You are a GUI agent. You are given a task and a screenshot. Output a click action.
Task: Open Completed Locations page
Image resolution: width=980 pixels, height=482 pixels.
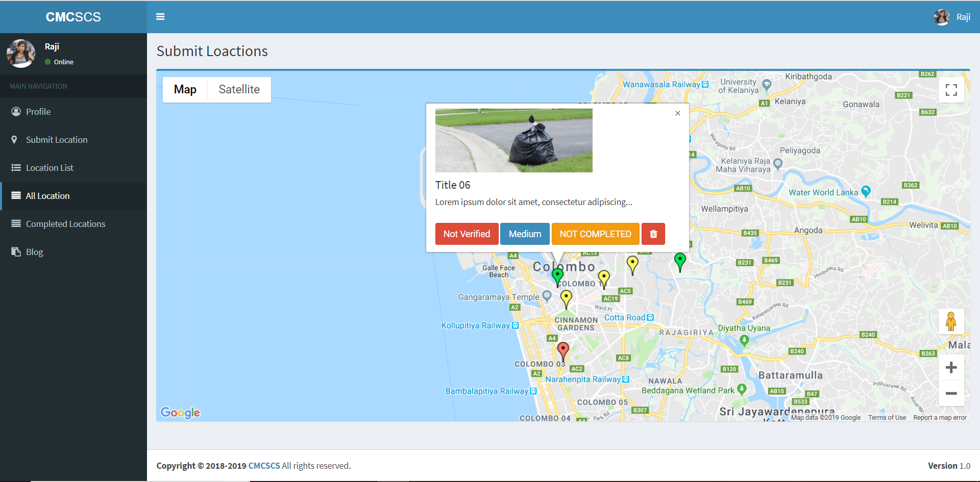click(73, 224)
